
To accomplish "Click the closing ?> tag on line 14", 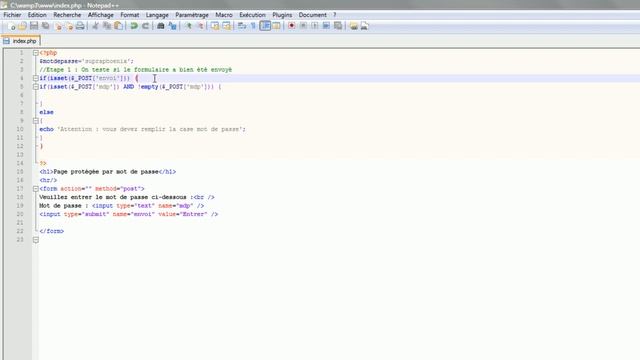I will 43,163.
